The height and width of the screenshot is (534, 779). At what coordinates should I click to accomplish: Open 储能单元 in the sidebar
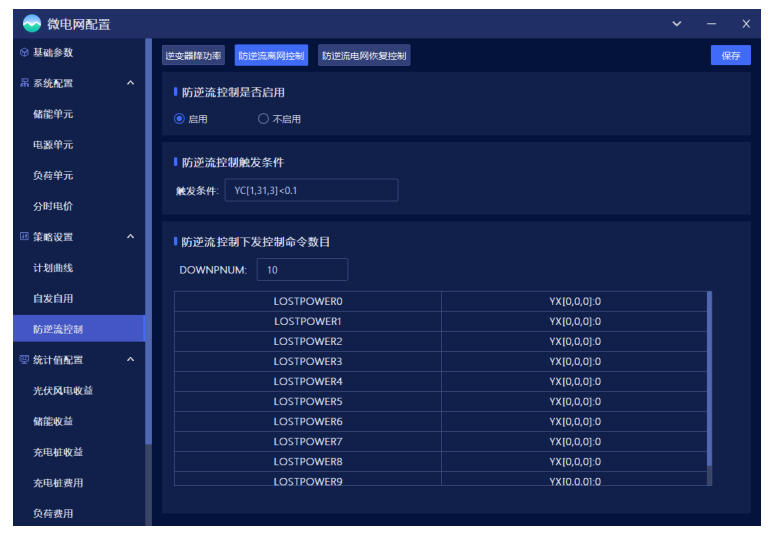click(x=53, y=114)
